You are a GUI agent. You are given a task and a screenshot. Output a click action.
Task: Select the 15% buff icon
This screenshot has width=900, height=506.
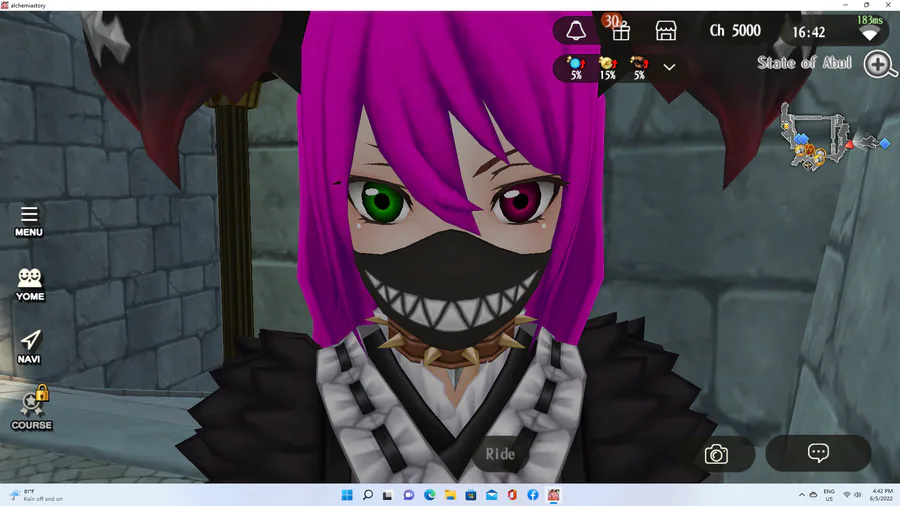608,68
